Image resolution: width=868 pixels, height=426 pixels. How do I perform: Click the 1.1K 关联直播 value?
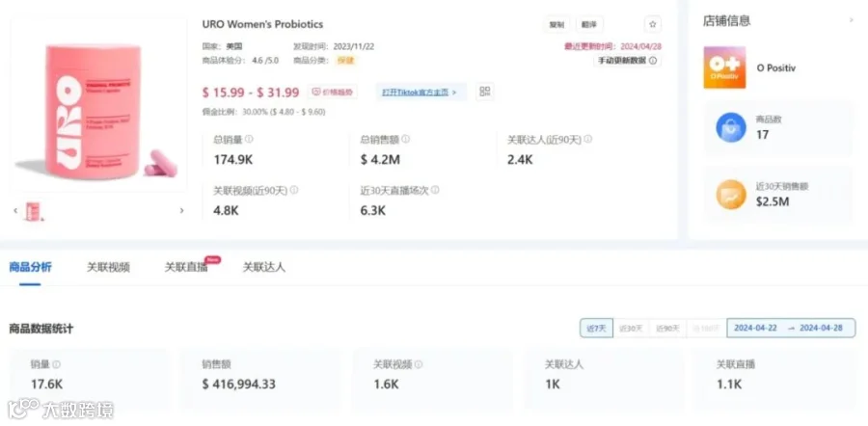(x=729, y=384)
